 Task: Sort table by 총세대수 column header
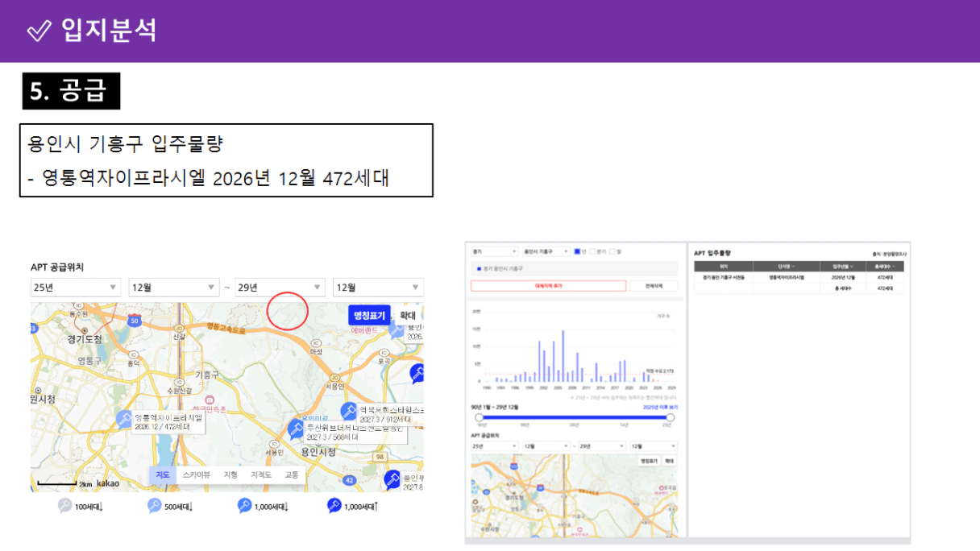pyautogui.click(x=883, y=266)
